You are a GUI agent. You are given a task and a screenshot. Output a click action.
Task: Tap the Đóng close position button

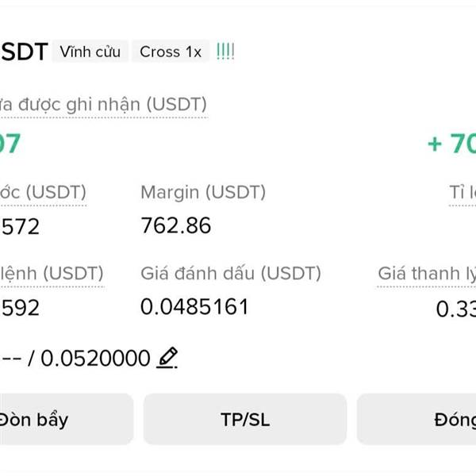pyautogui.click(x=416, y=420)
